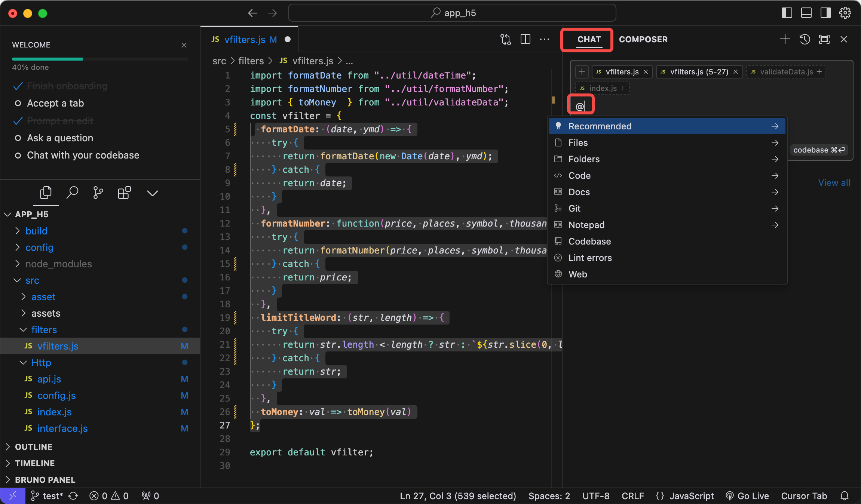The image size is (861, 504).
Task: Expand the OUTLINE section
Action: coord(100,447)
